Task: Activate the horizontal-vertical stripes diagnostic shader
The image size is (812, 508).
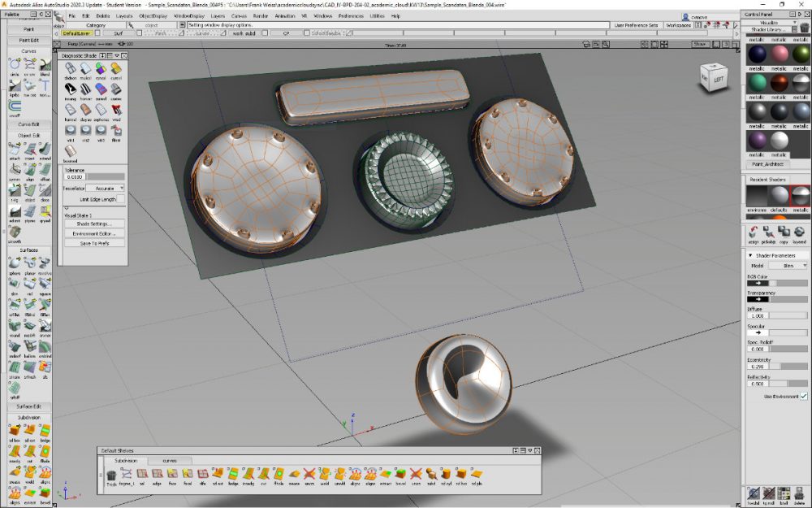Action: coord(86,90)
